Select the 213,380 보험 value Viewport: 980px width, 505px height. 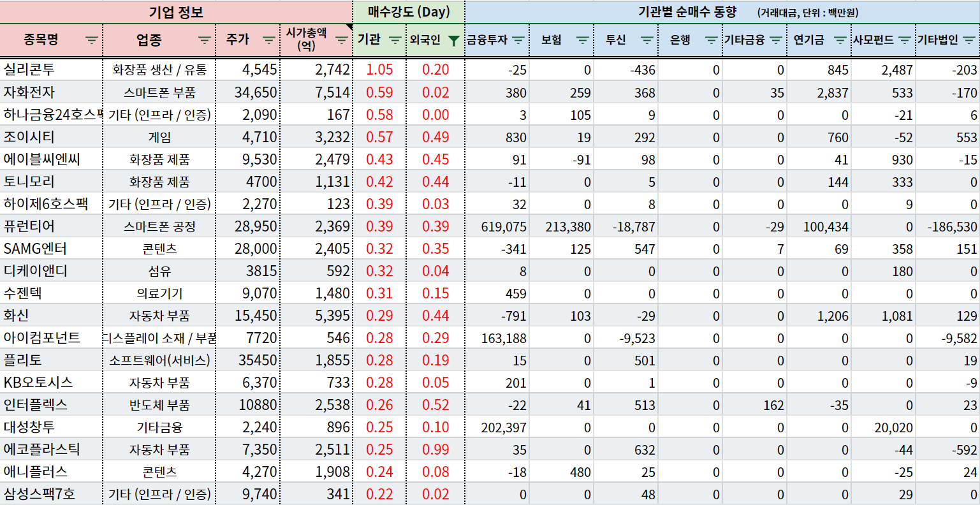(x=562, y=226)
